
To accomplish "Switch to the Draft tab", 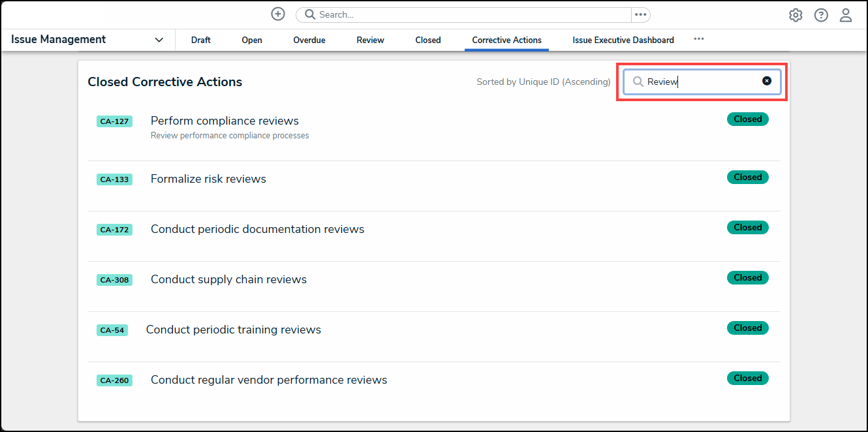I will coord(201,40).
